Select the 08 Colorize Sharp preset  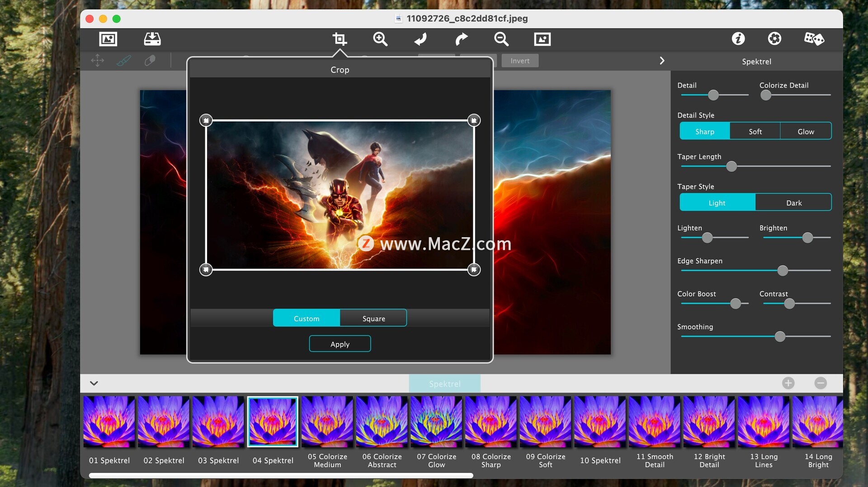click(491, 421)
